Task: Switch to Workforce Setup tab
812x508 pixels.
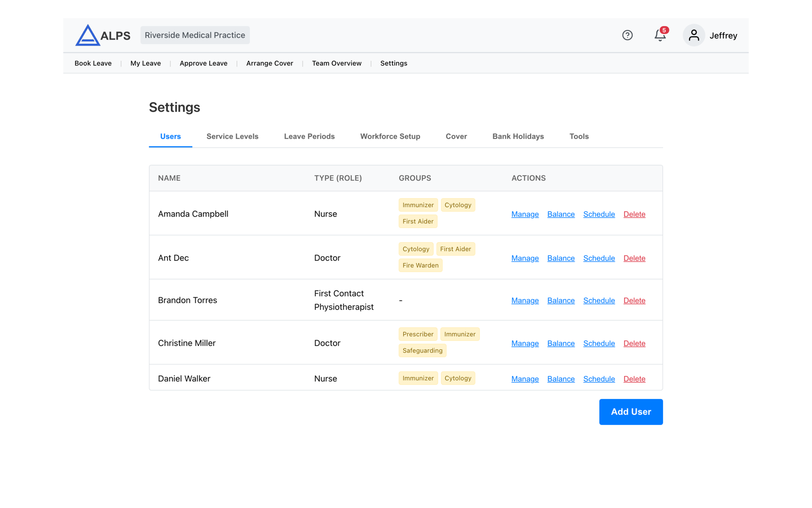Action: point(390,137)
